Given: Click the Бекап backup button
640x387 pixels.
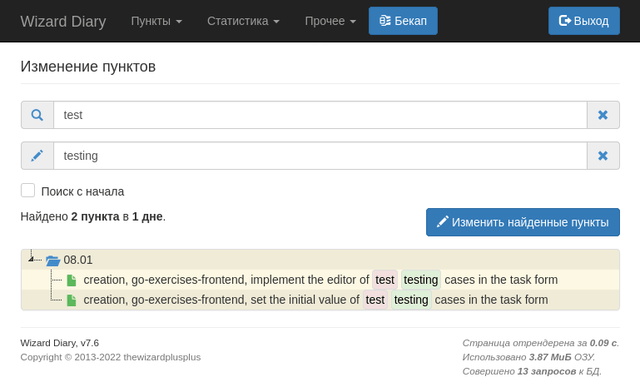Looking at the screenshot, I should (x=403, y=21).
